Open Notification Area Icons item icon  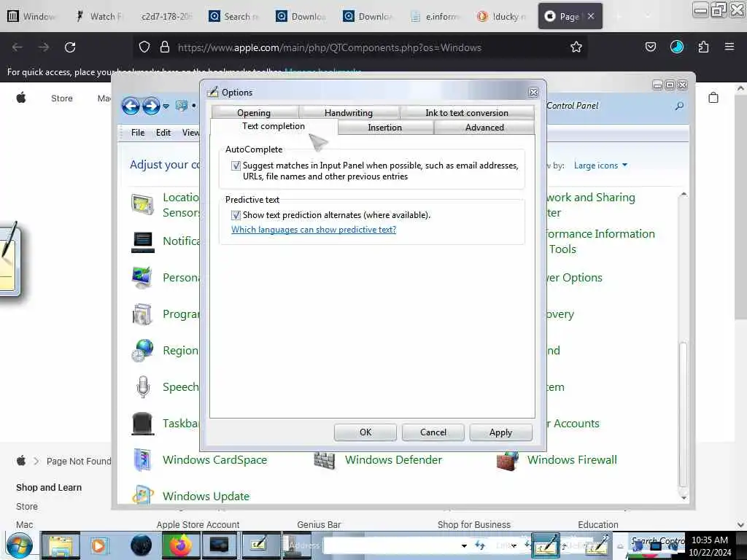point(142,241)
